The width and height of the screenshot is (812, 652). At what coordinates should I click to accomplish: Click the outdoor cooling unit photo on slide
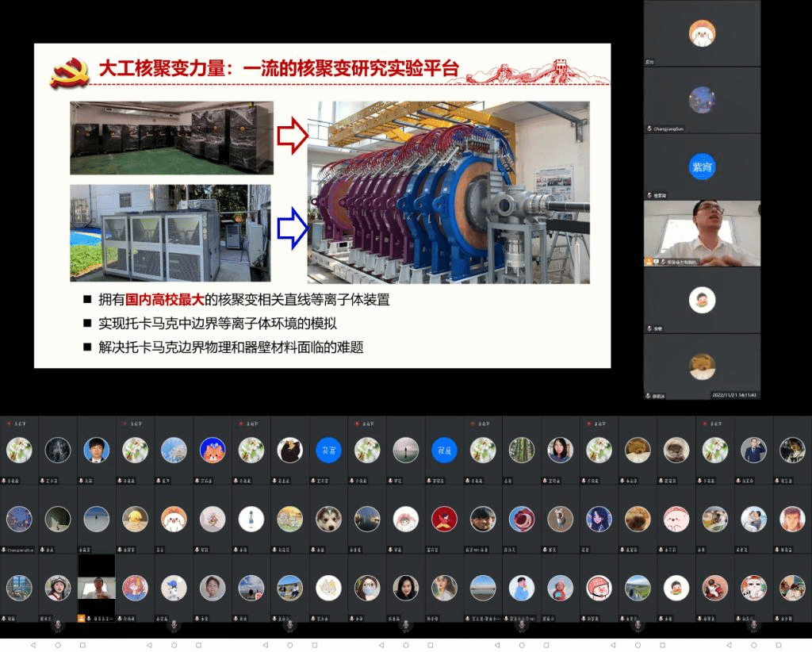pos(170,232)
